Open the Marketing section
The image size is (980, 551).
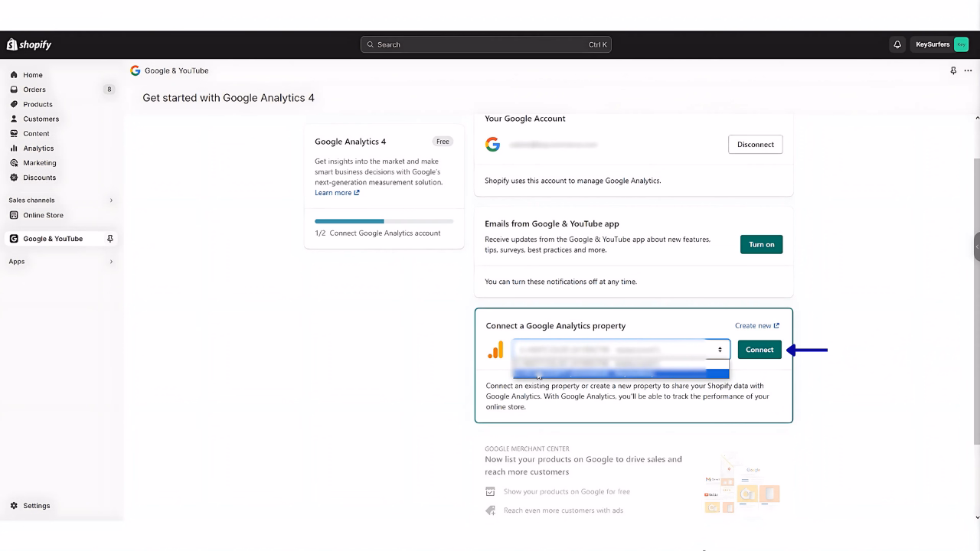pyautogui.click(x=39, y=162)
